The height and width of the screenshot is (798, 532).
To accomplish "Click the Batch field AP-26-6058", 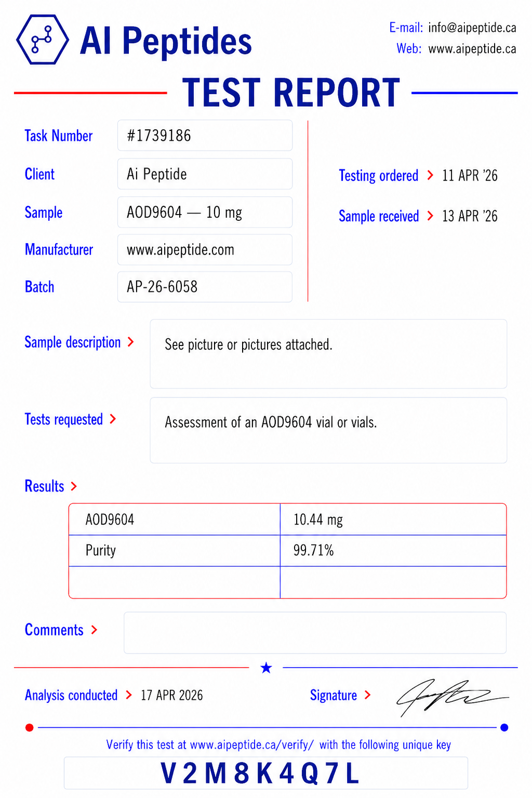I will coord(205,287).
